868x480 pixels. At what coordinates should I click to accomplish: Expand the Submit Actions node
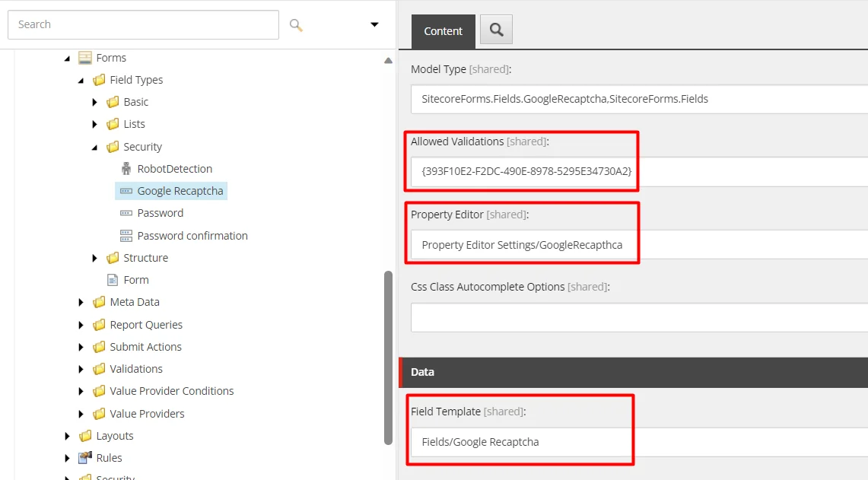(x=81, y=347)
